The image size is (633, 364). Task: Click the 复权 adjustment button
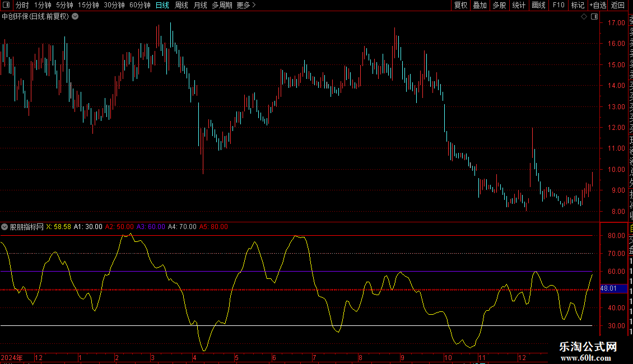(460, 5)
